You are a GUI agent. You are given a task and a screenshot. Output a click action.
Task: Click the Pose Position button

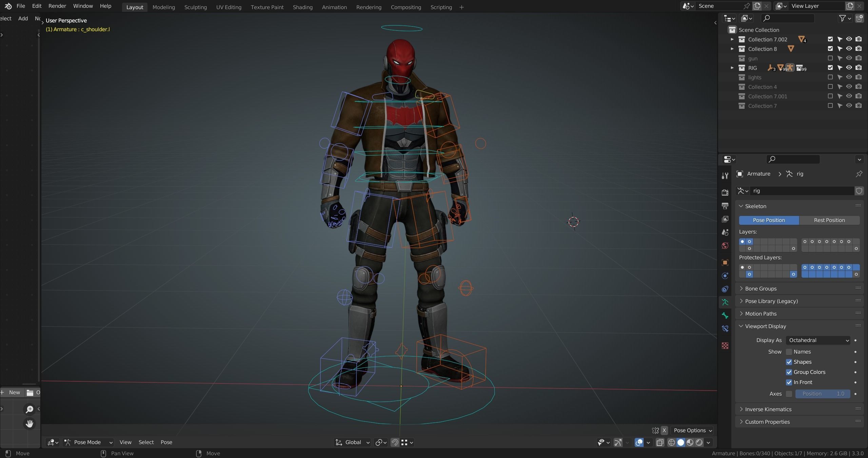(x=769, y=220)
